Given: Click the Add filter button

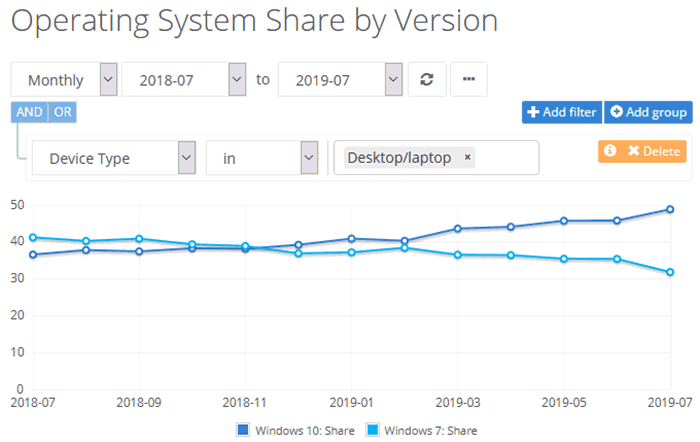Looking at the screenshot, I should pos(560,112).
